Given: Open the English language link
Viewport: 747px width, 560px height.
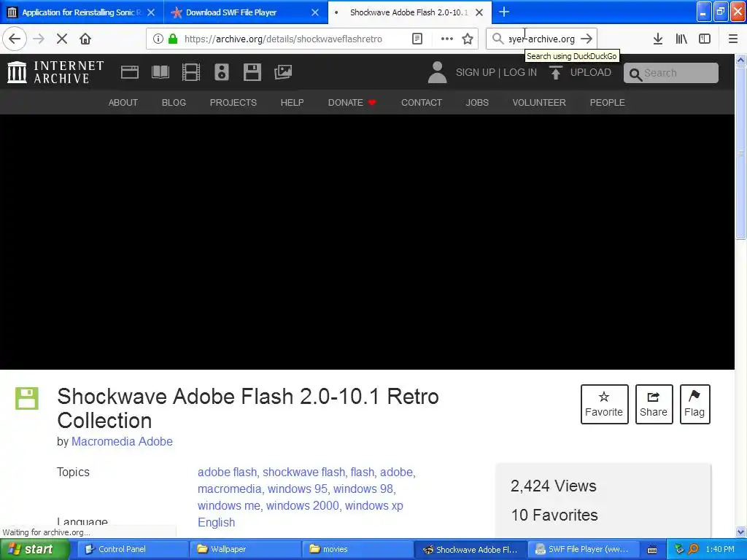Looking at the screenshot, I should [216, 522].
